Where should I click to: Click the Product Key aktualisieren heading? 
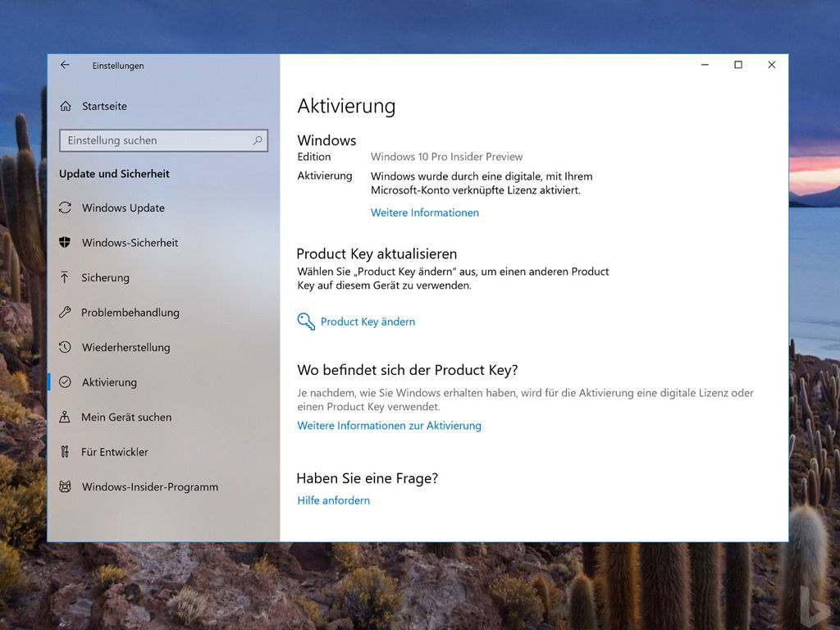pyautogui.click(x=377, y=254)
